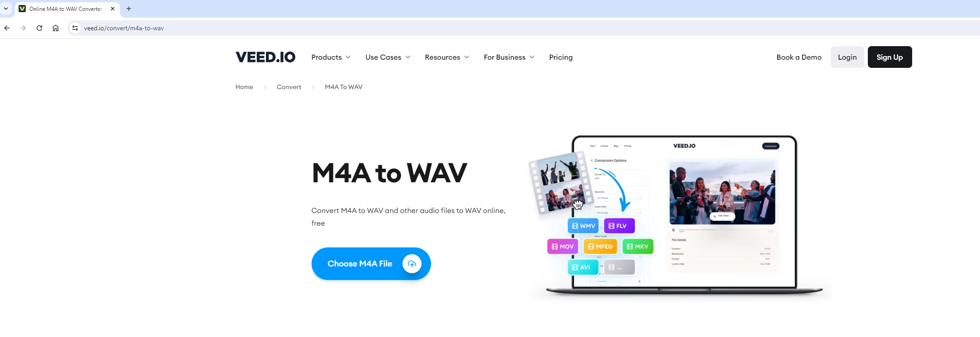Open the Book a Demo link

tap(799, 57)
